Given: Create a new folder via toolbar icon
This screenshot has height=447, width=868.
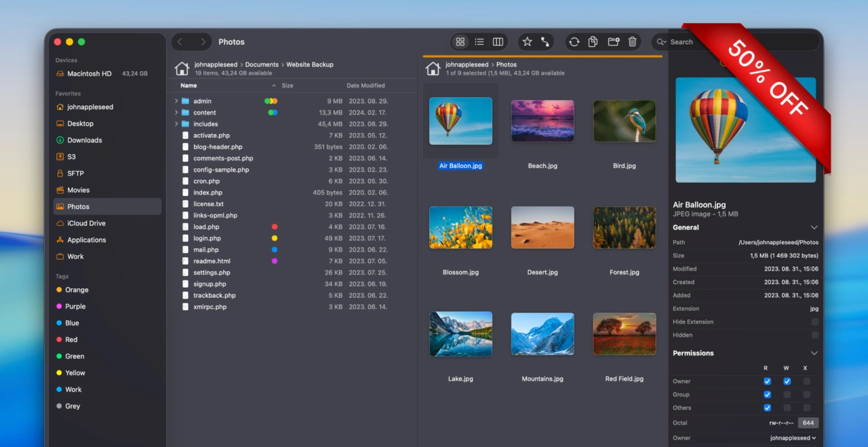Looking at the screenshot, I should point(614,42).
